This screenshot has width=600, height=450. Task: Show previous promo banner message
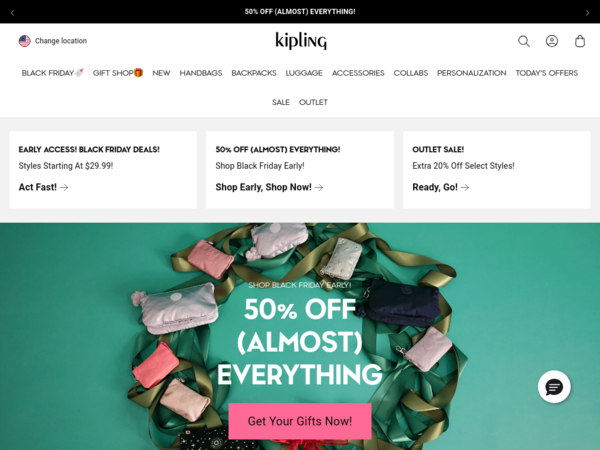[x=12, y=13]
